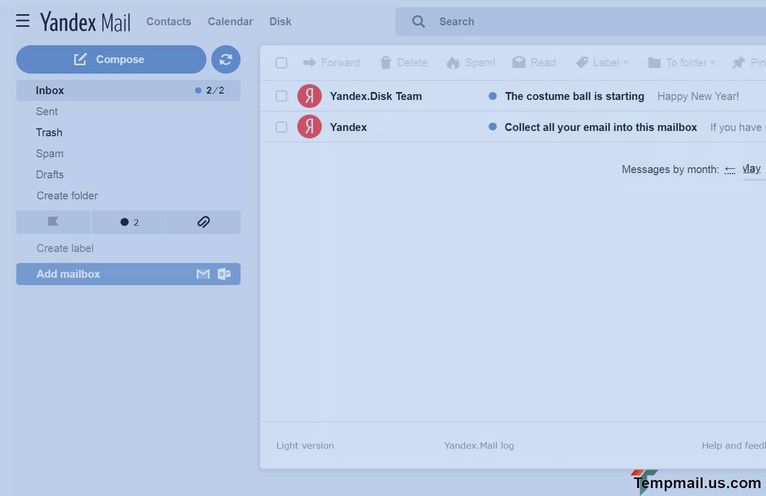Image resolution: width=766 pixels, height=496 pixels.
Task: Expand the Label dropdown in toolbar
Action: 602,62
